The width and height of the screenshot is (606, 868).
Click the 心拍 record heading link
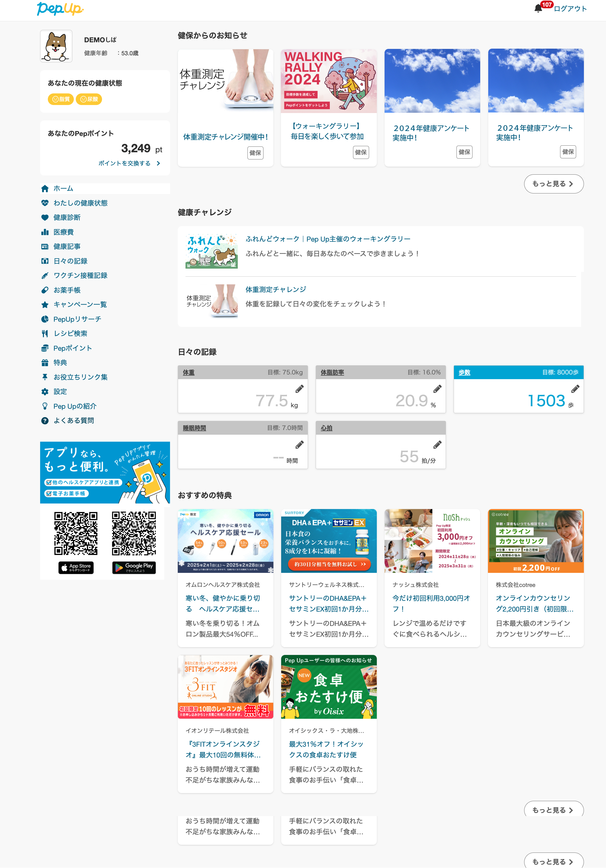click(326, 428)
